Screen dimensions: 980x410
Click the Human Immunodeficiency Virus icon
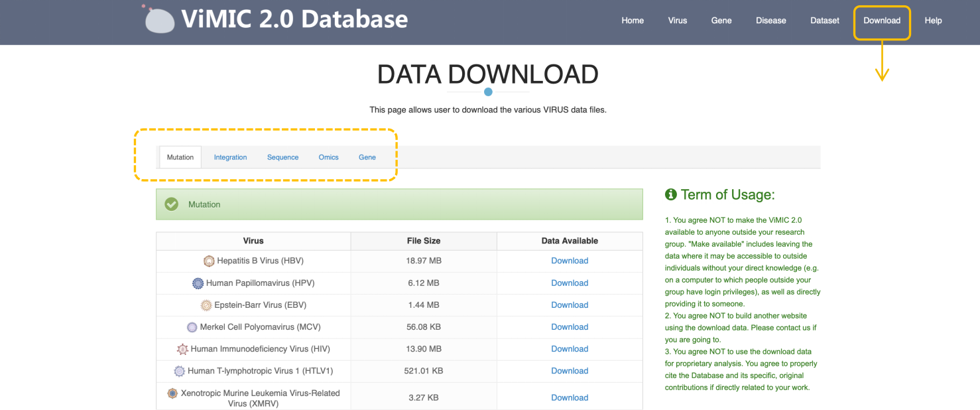pyautogui.click(x=182, y=349)
